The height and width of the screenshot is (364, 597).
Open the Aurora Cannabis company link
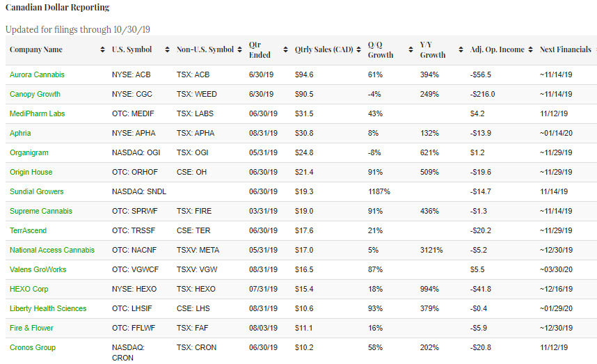[x=38, y=74]
